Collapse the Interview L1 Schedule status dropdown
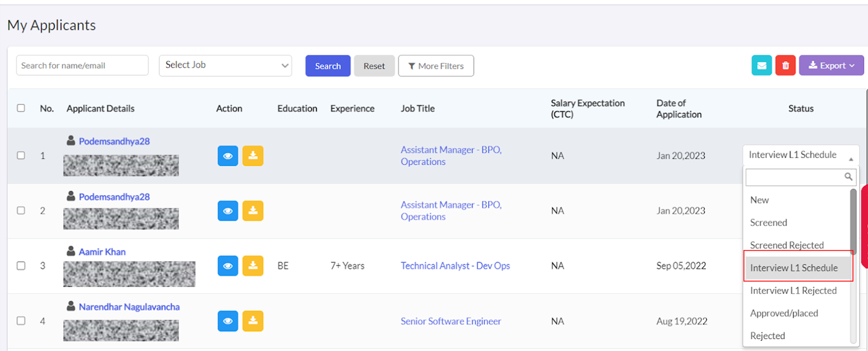This screenshot has height=351, width=868. click(x=801, y=155)
